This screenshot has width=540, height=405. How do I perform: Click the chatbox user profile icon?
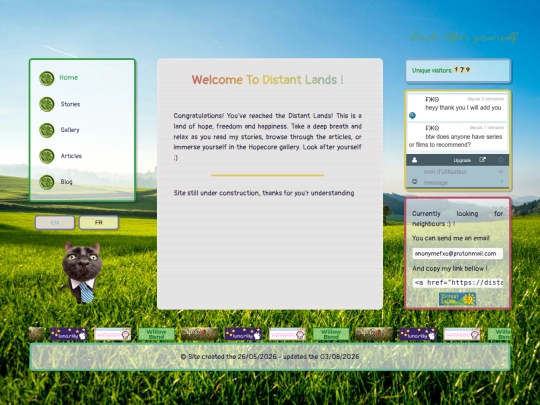click(415, 160)
